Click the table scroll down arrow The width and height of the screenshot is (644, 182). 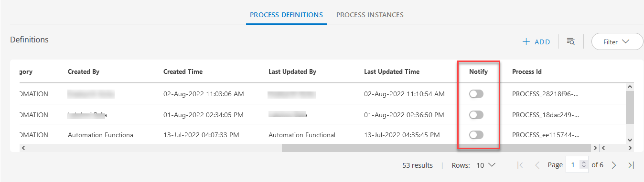tap(630, 140)
